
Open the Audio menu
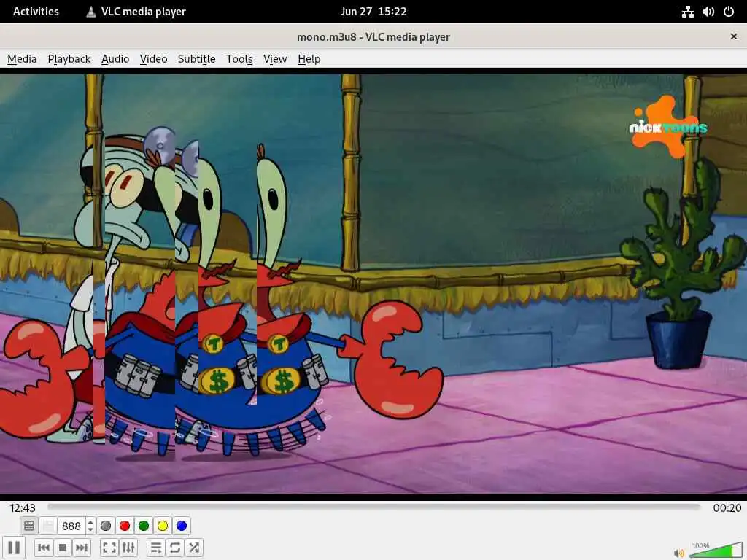115,59
